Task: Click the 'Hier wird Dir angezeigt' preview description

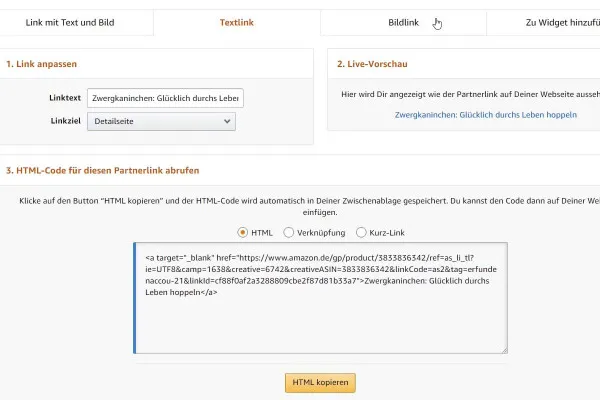Action: pyautogui.click(x=470, y=92)
